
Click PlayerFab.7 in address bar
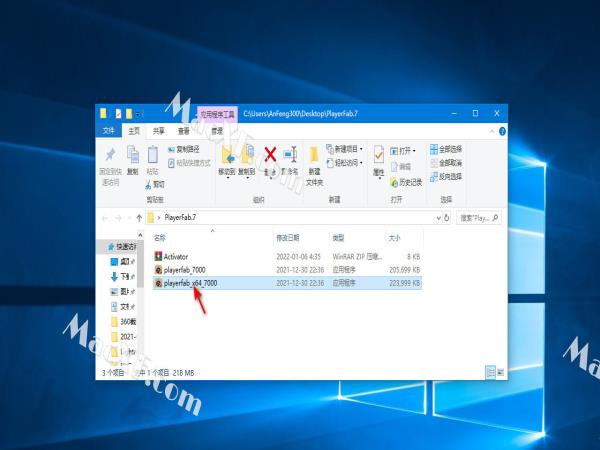[x=180, y=217]
